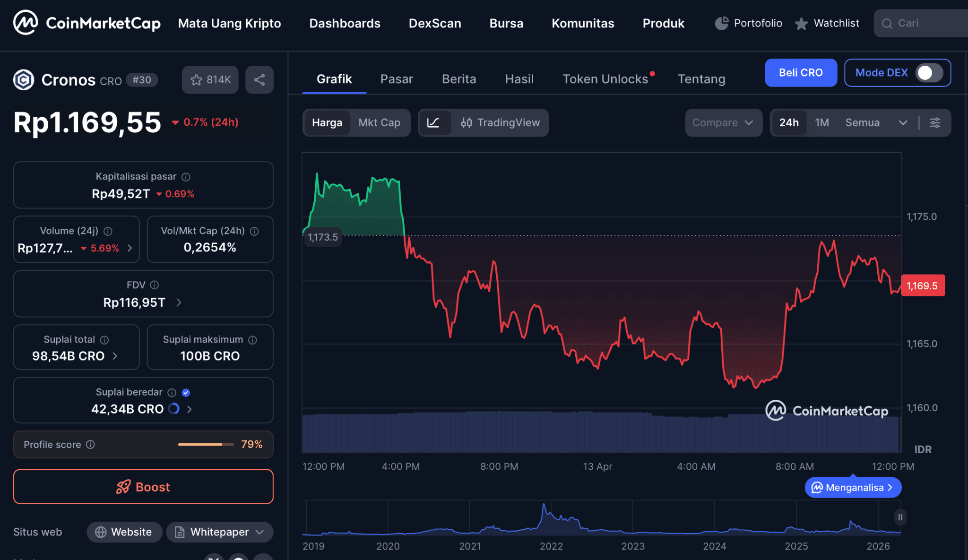Expand time range dropdown after Semua
Image resolution: width=968 pixels, height=560 pixels.
pos(903,123)
